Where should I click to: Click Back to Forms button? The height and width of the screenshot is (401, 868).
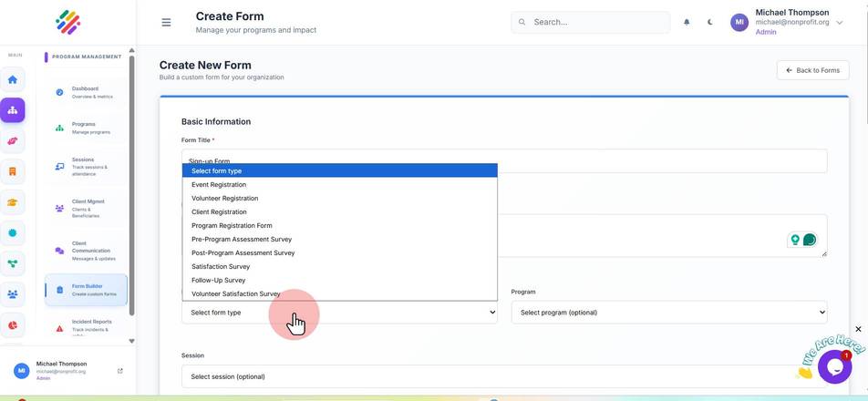812,70
